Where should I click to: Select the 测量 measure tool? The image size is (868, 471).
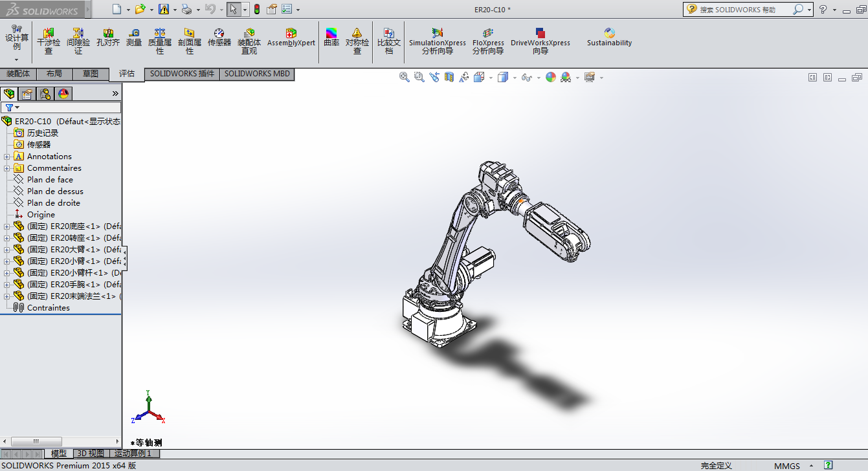pyautogui.click(x=134, y=38)
